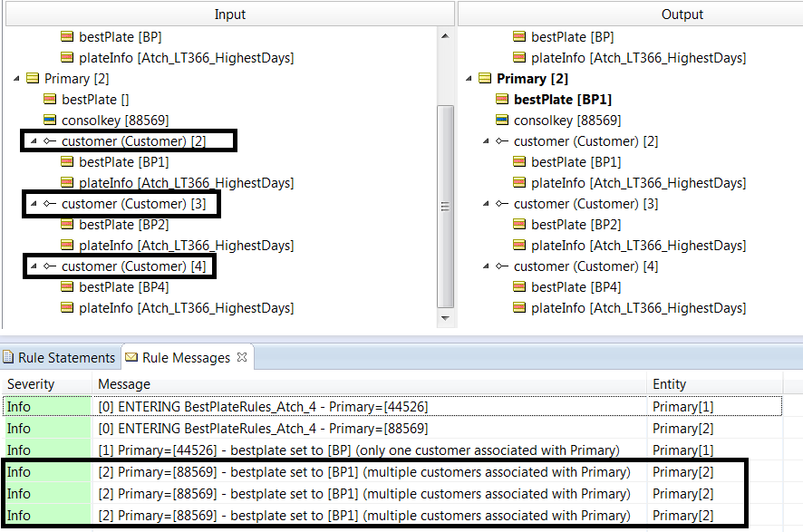This screenshot has height=532, width=803.
Task: Collapse customer (Customer) [4] in Output
Action: [x=486, y=266]
